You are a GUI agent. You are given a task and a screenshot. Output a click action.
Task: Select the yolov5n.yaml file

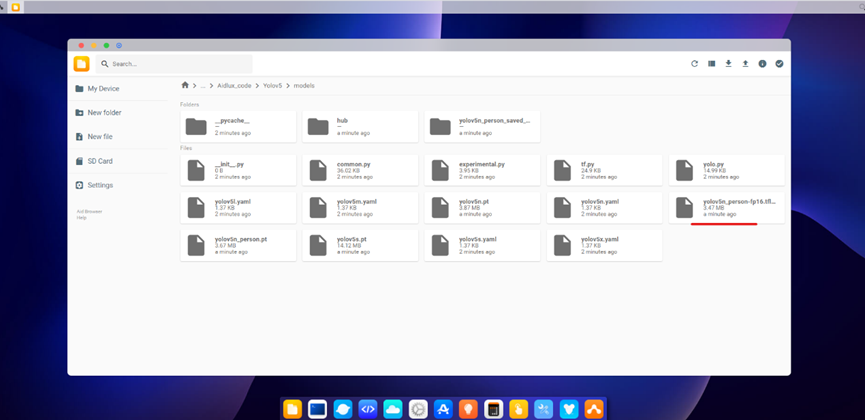[x=605, y=208]
